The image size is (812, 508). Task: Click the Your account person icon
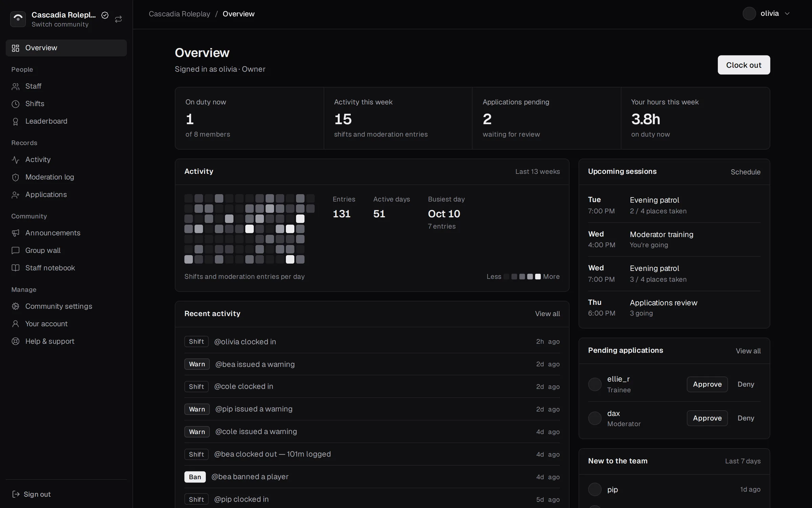coord(16,324)
